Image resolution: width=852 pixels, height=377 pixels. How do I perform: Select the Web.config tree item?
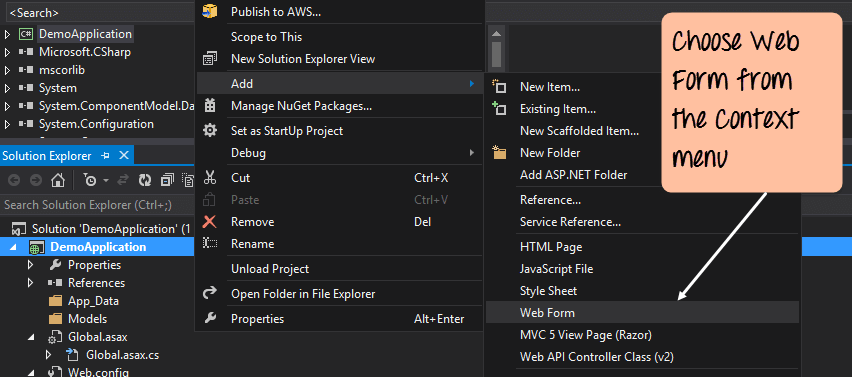coord(97,372)
